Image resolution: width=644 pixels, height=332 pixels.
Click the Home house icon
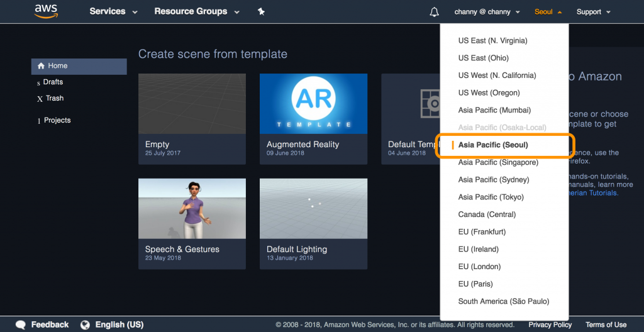tap(41, 66)
